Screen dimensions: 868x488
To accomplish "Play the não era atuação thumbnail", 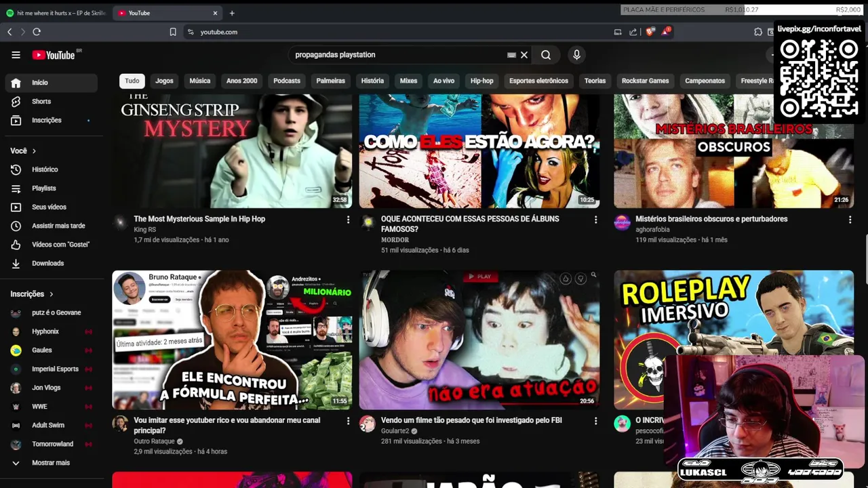I will coord(479,340).
